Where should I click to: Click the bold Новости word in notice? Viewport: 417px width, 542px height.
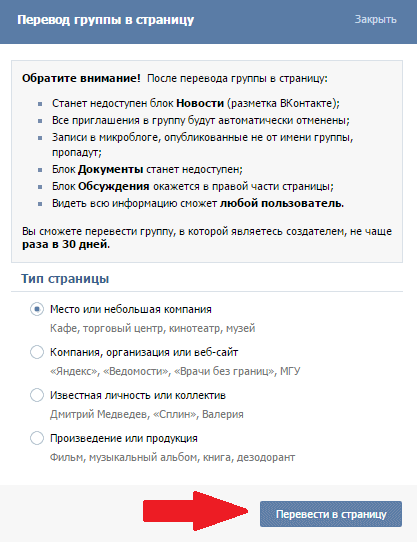click(x=200, y=103)
